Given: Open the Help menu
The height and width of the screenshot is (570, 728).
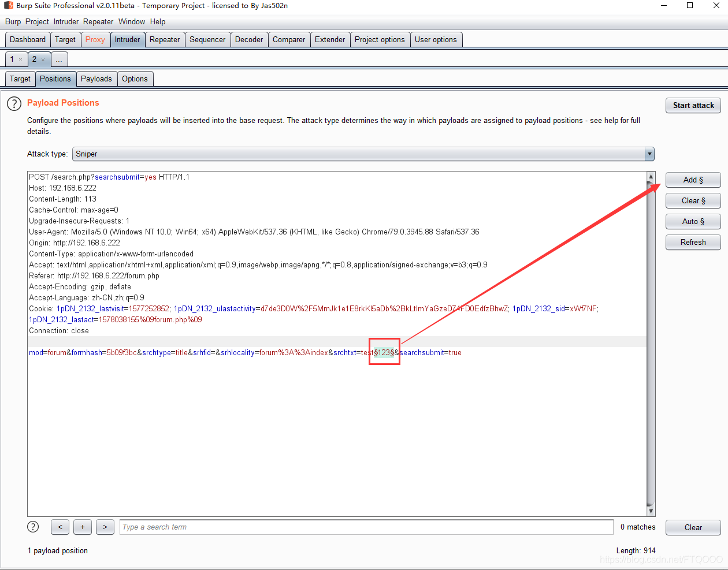Looking at the screenshot, I should [158, 21].
